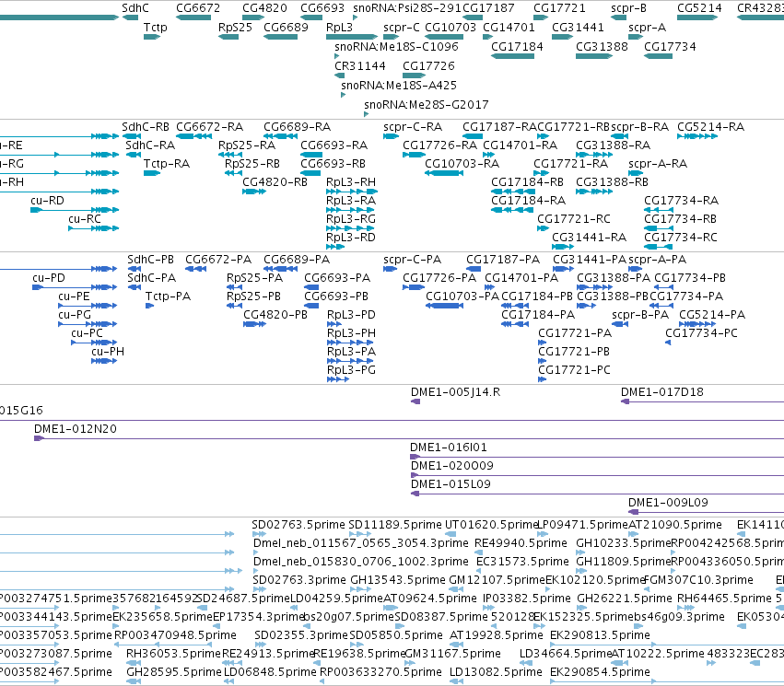
Task: Click snoRNA:Me28S-G2017 label
Action: (x=427, y=105)
